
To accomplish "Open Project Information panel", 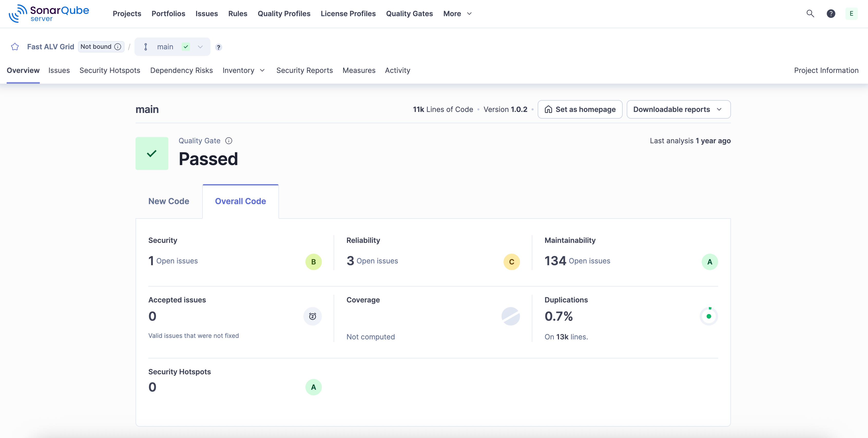I will pyautogui.click(x=826, y=70).
